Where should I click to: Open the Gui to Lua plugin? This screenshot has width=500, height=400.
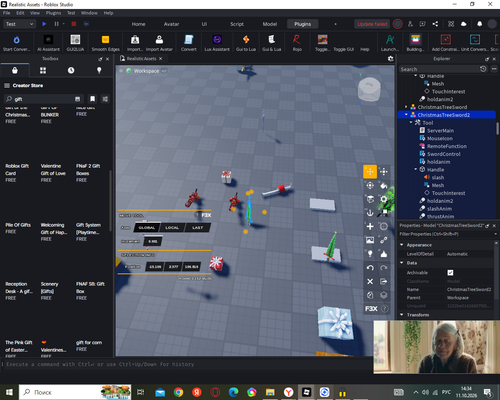pyautogui.click(x=246, y=42)
